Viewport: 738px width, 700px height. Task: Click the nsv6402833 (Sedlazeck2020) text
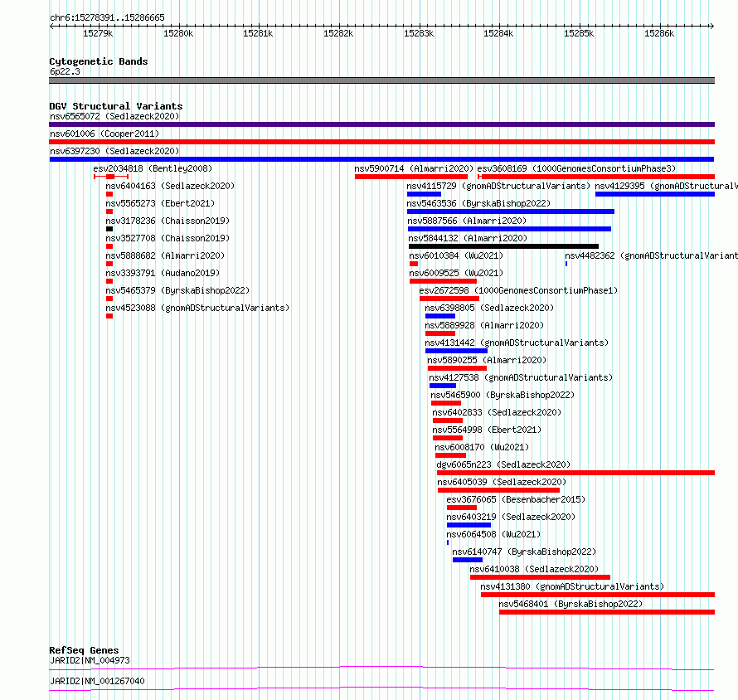click(x=497, y=412)
